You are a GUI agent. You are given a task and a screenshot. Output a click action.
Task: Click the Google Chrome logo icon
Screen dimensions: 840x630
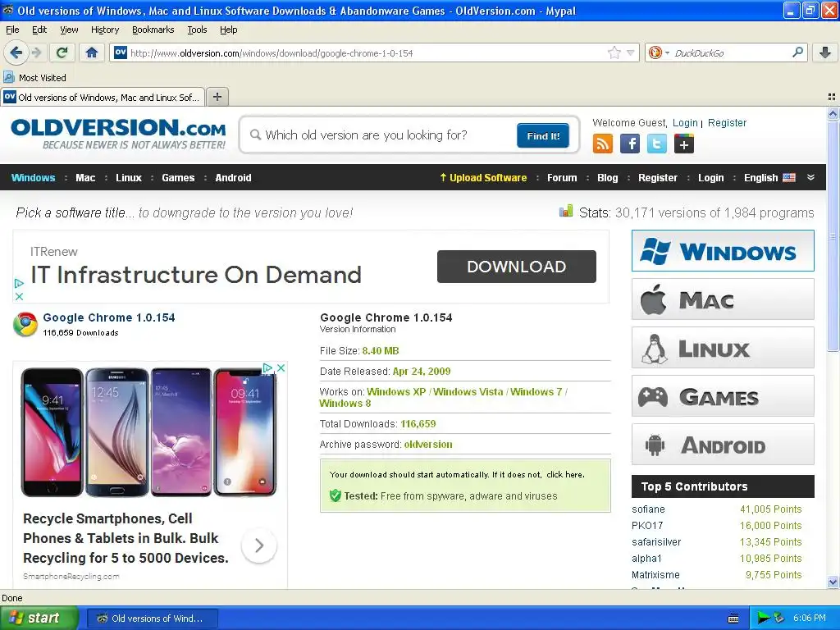[25, 324]
